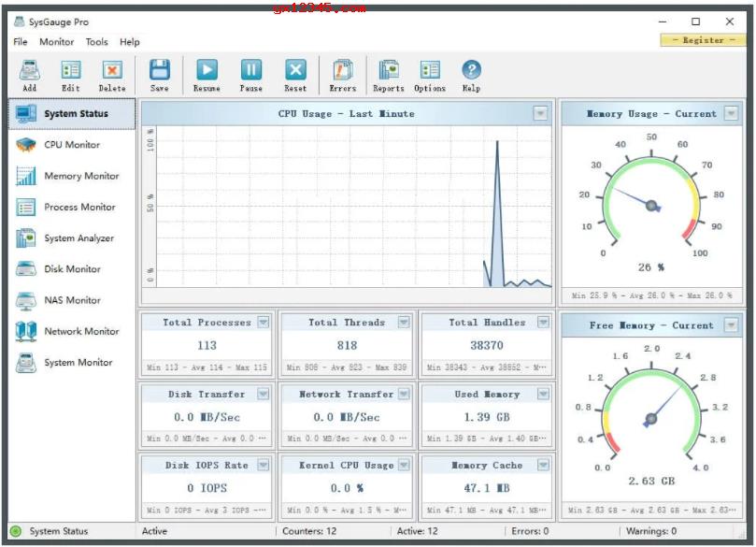The width and height of the screenshot is (756, 547).
Task: Click the green status bar indicator icon
Action: 16,531
